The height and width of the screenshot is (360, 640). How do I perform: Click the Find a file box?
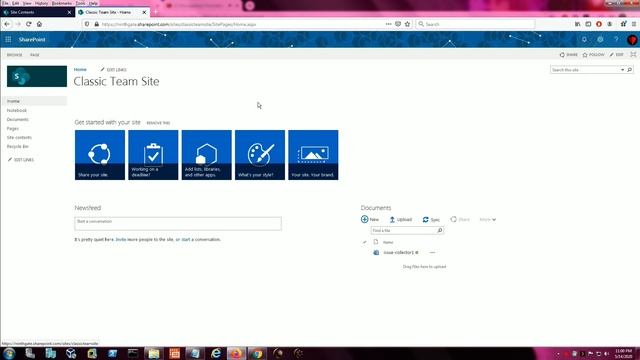(403, 231)
